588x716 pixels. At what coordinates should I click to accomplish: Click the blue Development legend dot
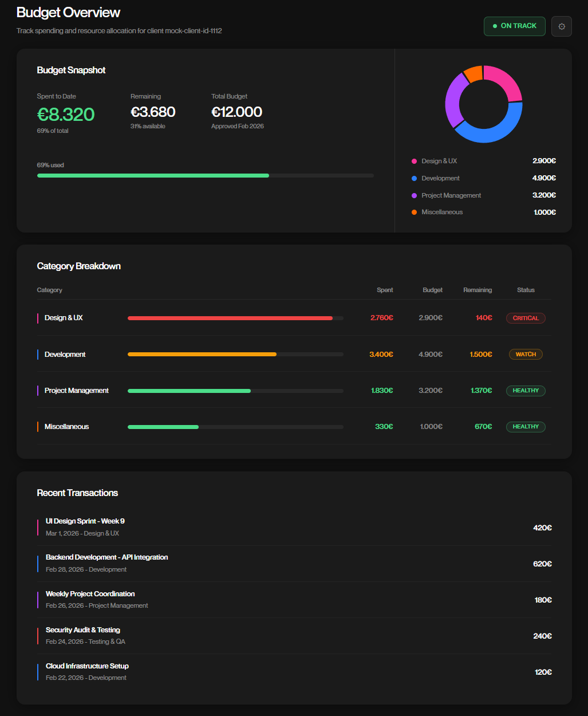coord(414,178)
